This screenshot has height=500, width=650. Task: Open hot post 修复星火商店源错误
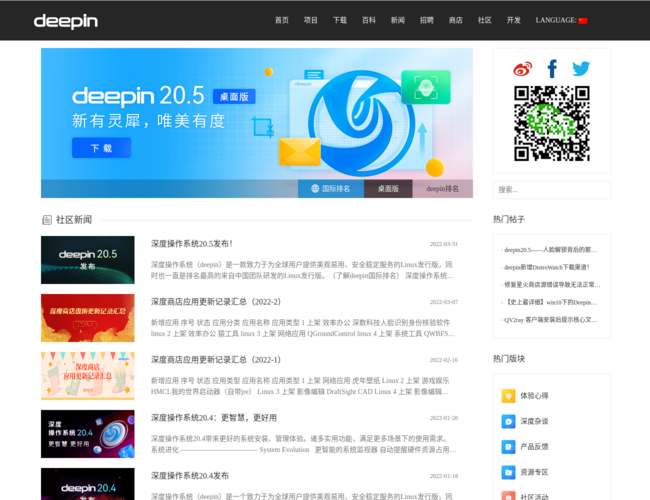coord(551,285)
